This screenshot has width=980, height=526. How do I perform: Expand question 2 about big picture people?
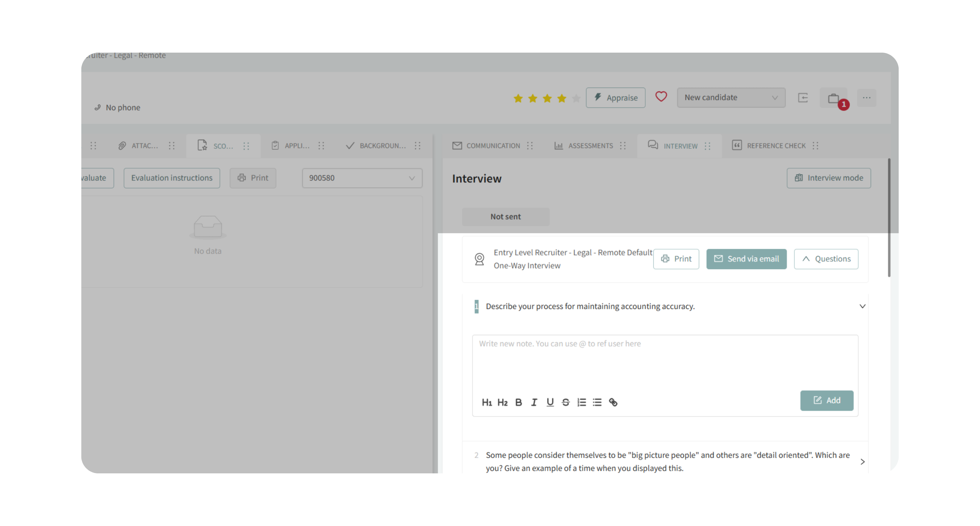pos(862,462)
